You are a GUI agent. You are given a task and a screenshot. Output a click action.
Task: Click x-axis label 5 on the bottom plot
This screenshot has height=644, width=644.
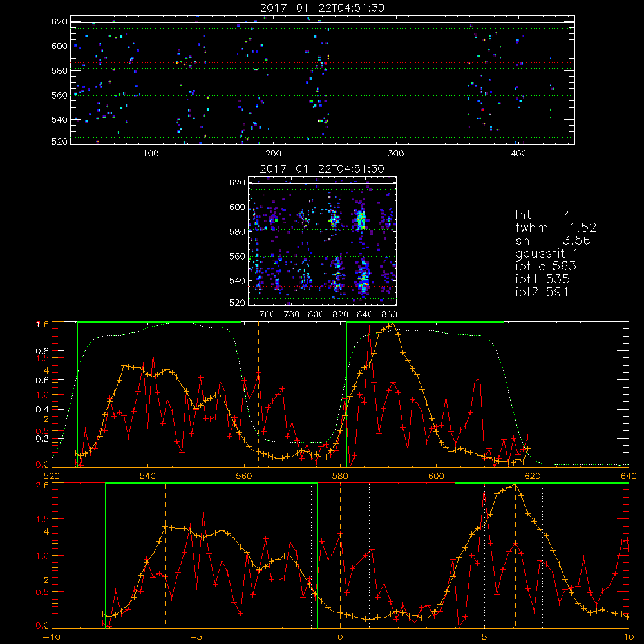tap(484, 637)
